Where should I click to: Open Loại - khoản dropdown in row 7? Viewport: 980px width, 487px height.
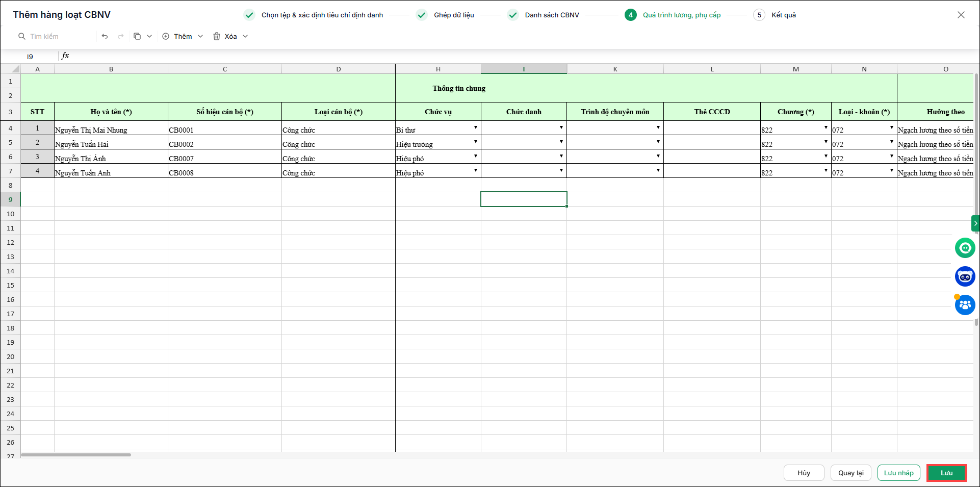click(892, 170)
